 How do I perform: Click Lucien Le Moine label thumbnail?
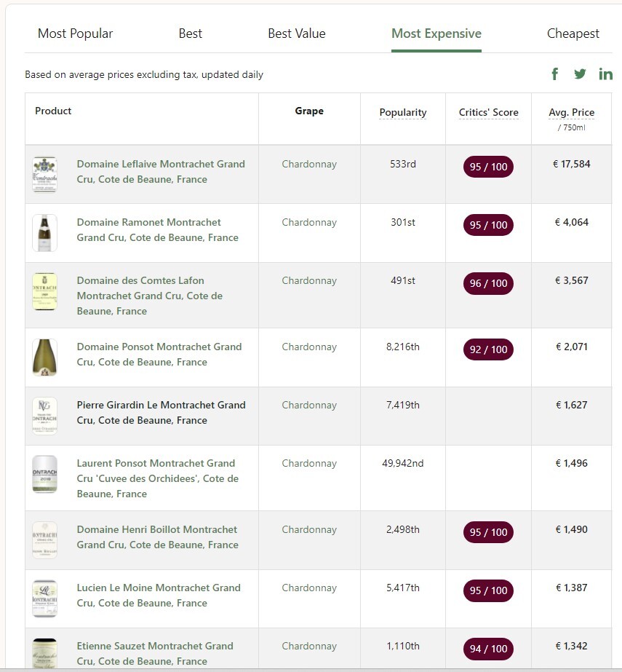click(44, 598)
